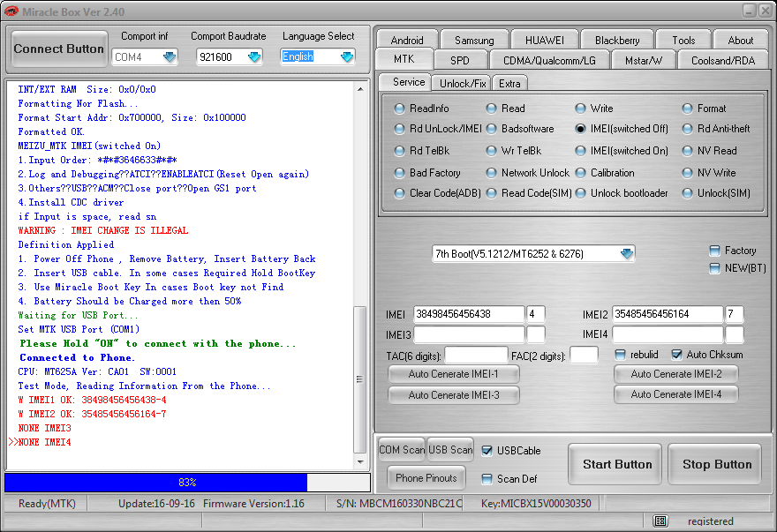Click Auto Generate IMEI-2 button
777x532 pixels.
click(x=676, y=374)
